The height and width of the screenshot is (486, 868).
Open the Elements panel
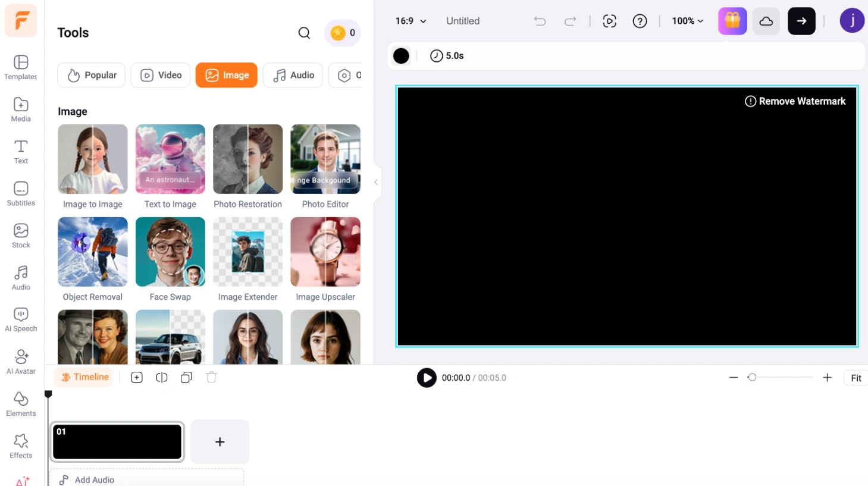point(21,404)
